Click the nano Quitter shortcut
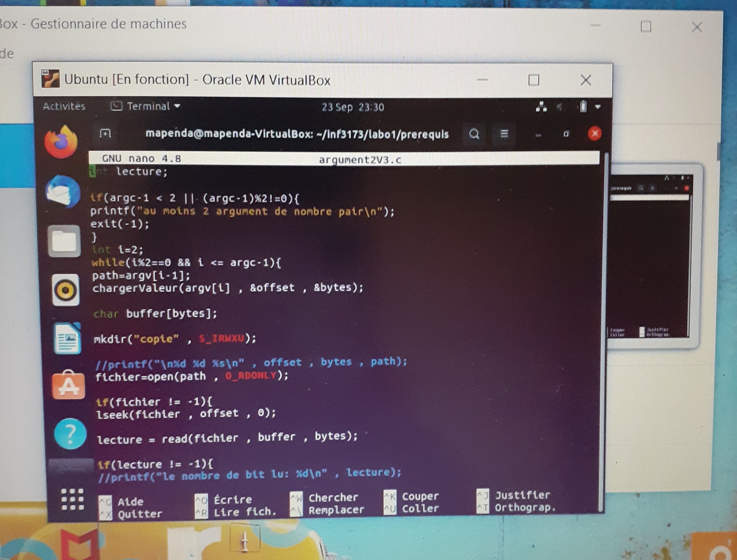 [x=131, y=514]
